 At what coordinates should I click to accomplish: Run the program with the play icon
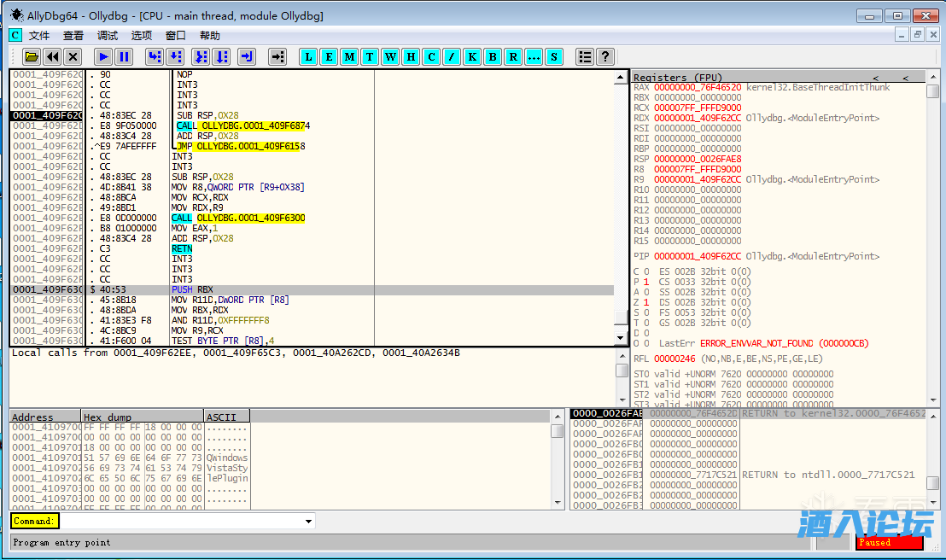103,57
